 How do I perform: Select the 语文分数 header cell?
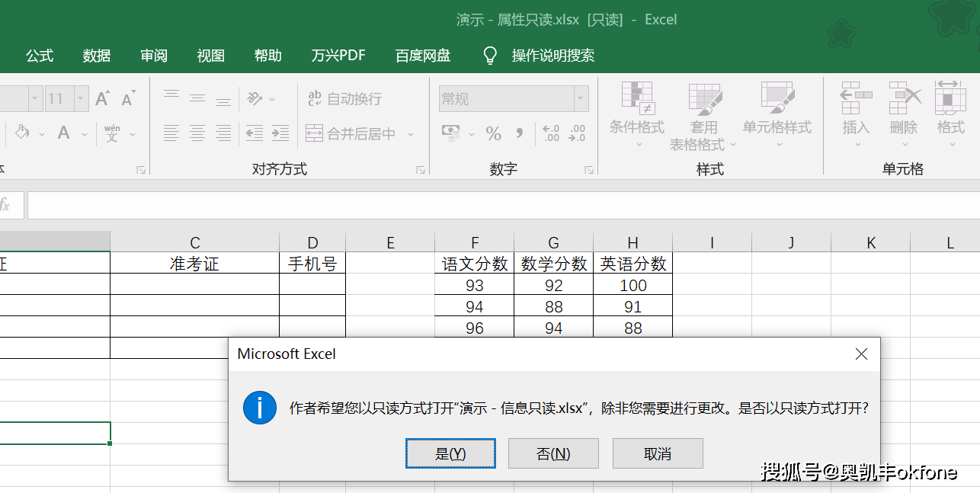pyautogui.click(x=475, y=264)
